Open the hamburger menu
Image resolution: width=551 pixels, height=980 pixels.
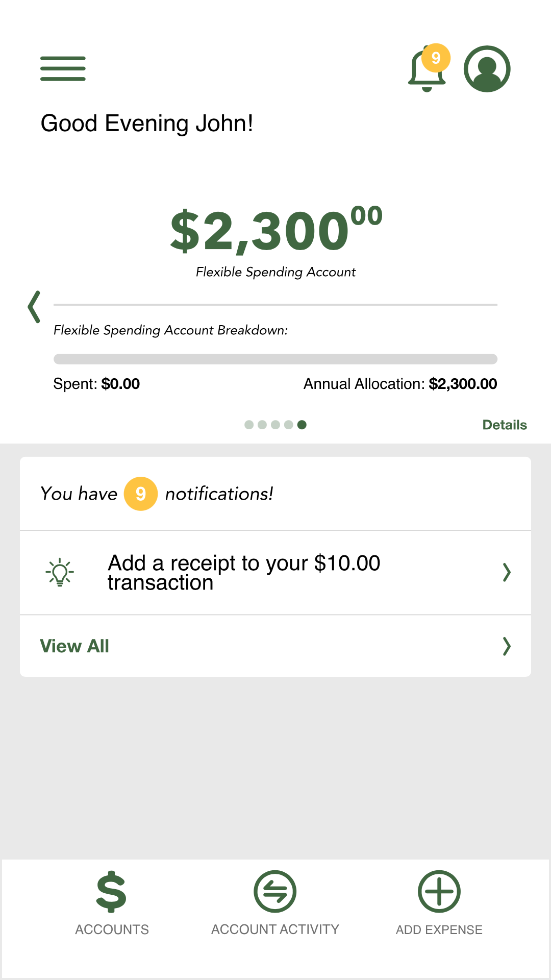pos(63,69)
